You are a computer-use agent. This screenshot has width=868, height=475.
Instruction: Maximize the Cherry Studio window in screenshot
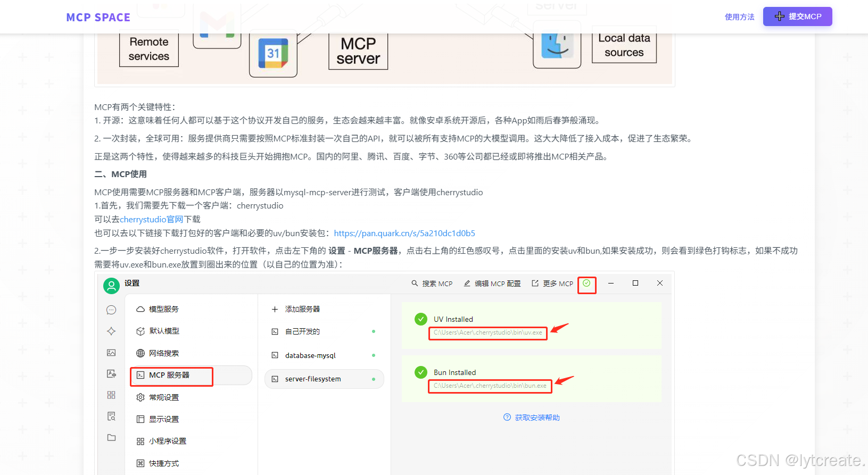pyautogui.click(x=635, y=283)
